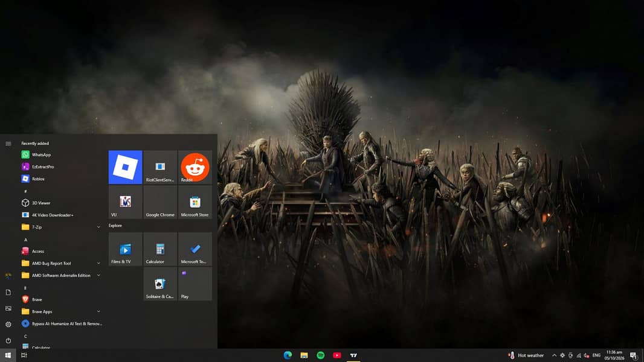Click the Power button in Start rail
This screenshot has height=362, width=644.
pyautogui.click(x=8, y=341)
